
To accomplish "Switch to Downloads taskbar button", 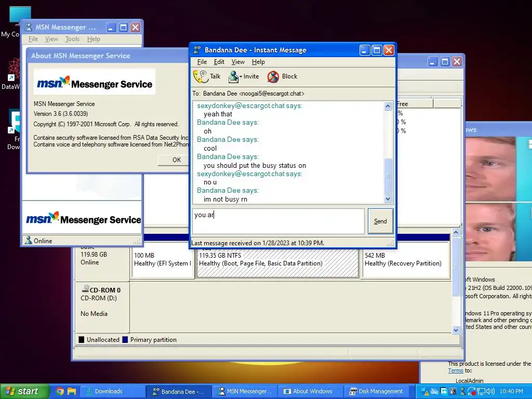I will click(112, 391).
